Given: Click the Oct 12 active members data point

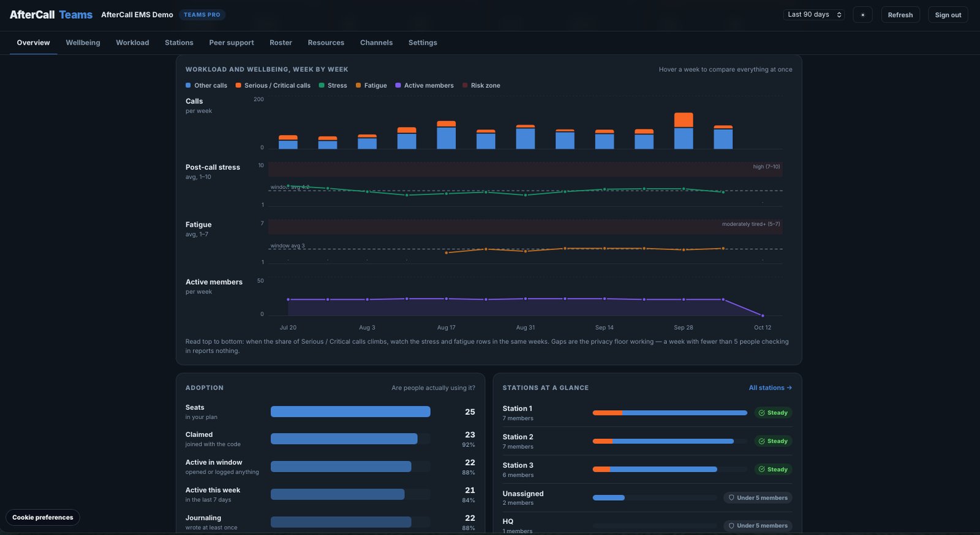Looking at the screenshot, I should 763,316.
